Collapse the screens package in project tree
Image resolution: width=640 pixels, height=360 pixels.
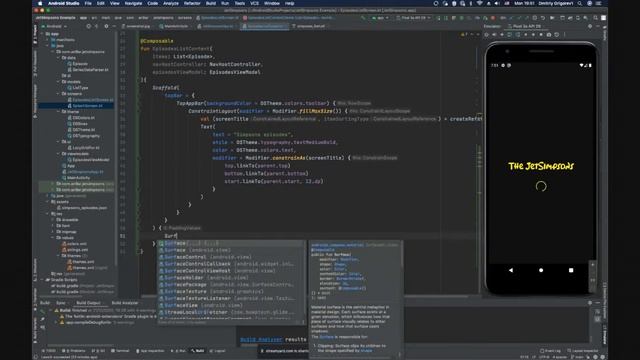point(59,93)
